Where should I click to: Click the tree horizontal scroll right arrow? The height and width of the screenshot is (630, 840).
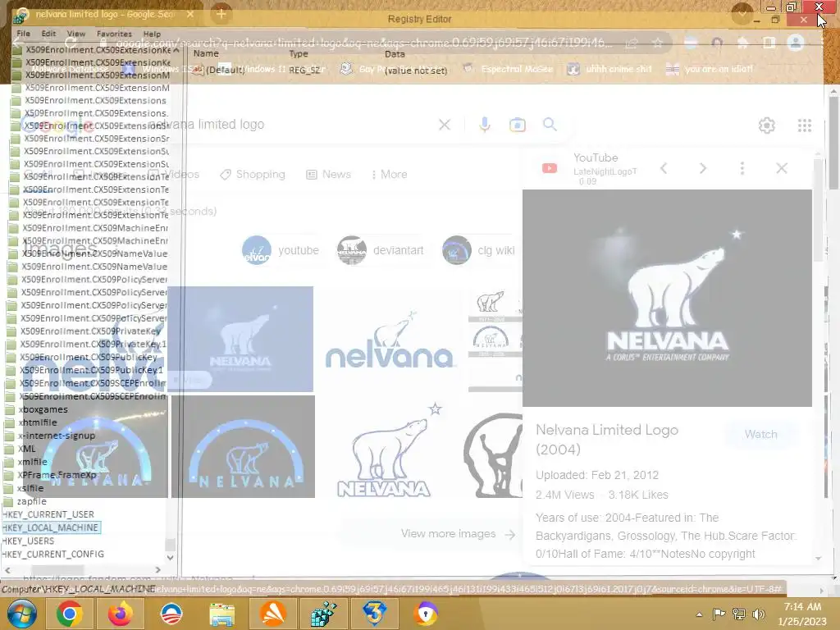click(158, 569)
